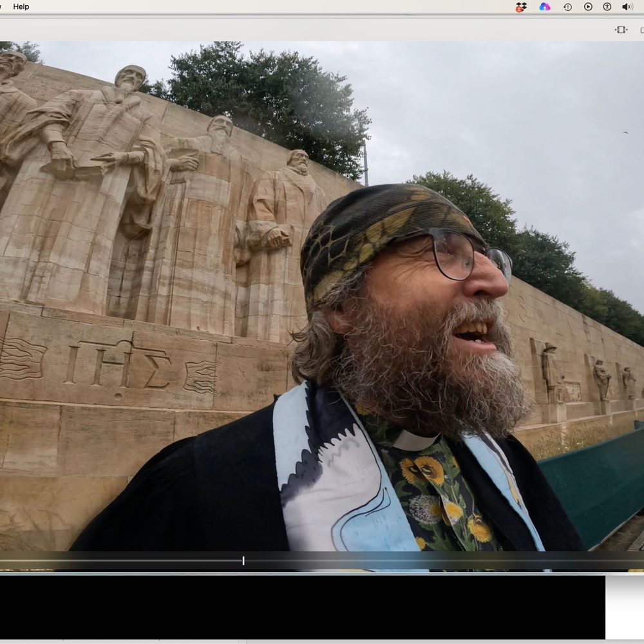Open the Help menu
Image resolution: width=644 pixels, height=644 pixels.
coord(21,6)
